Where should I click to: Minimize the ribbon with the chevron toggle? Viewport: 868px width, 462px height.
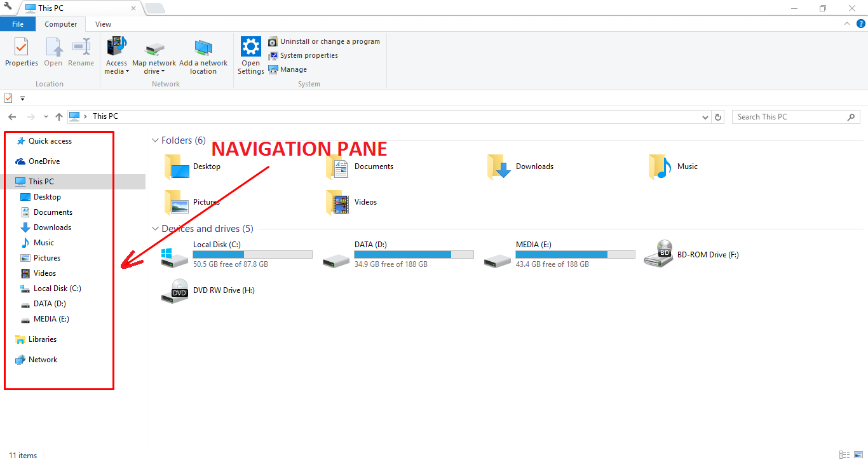[x=846, y=24]
